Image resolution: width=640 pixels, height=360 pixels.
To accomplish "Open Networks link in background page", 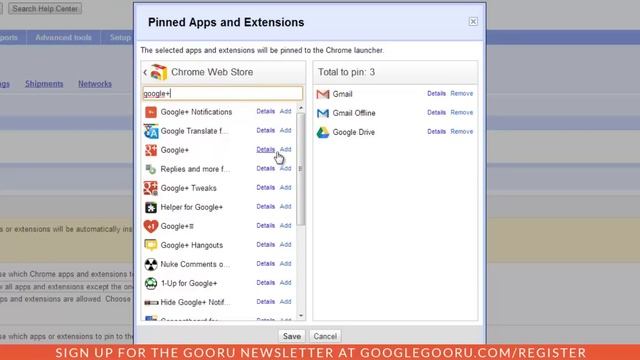I will click(95, 84).
